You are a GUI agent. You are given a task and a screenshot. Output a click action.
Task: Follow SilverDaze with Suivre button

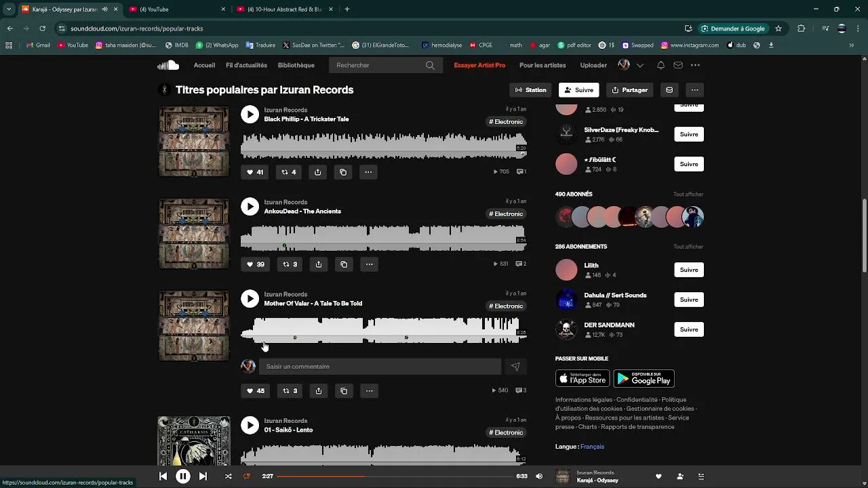pos(689,134)
